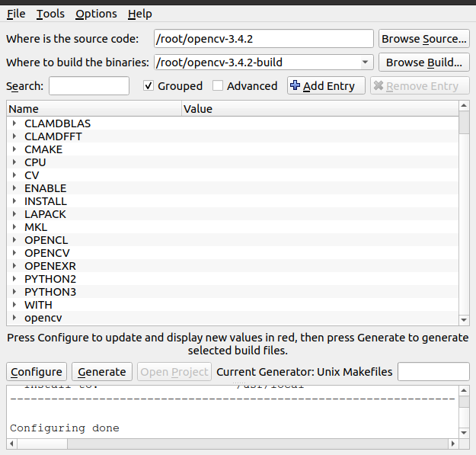This screenshot has width=476, height=455.
Task: Select the CMAKE row label
Action: [x=43, y=149]
